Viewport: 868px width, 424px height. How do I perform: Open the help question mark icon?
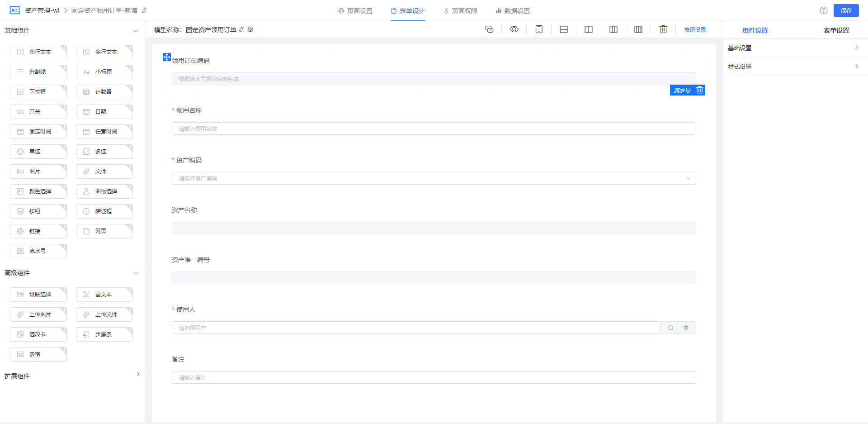824,10
